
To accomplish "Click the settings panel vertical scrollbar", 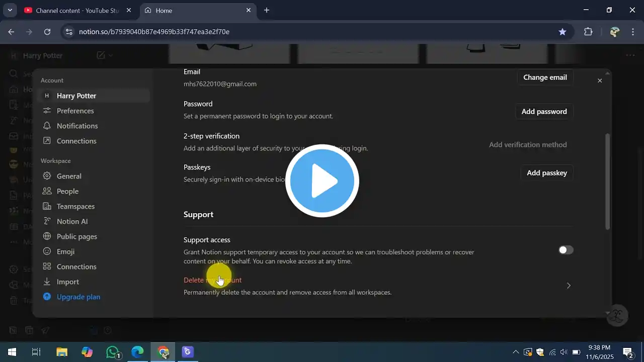I will 607,181.
